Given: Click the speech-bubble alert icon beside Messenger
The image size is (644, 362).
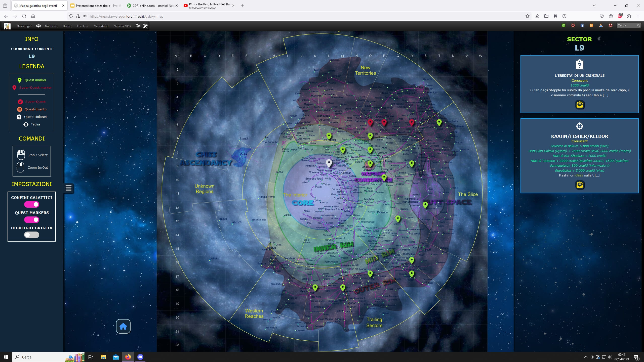Looking at the screenshot, I should [x=38, y=26].
